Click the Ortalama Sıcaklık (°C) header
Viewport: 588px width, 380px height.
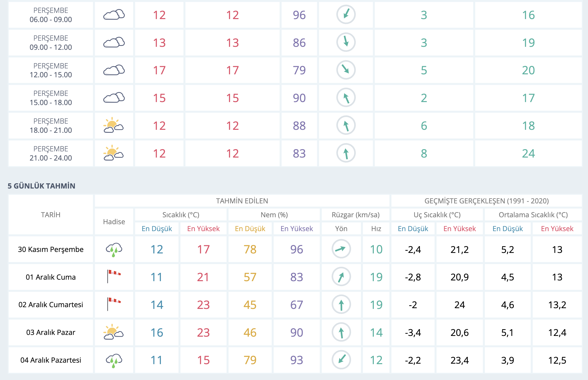pos(533,215)
